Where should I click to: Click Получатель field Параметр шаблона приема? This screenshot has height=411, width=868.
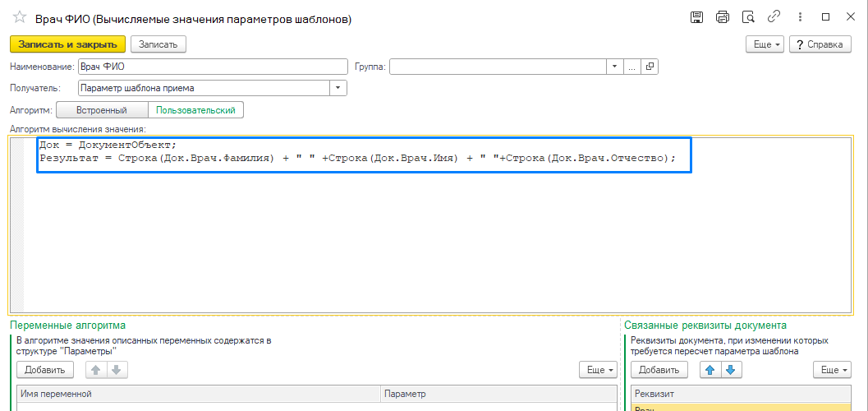coord(204,88)
